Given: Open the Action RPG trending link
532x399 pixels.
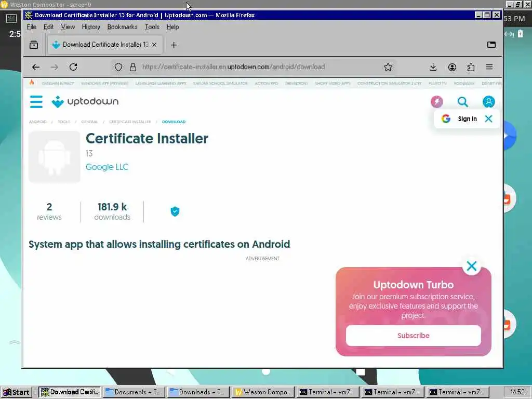Looking at the screenshot, I should coord(267,83).
